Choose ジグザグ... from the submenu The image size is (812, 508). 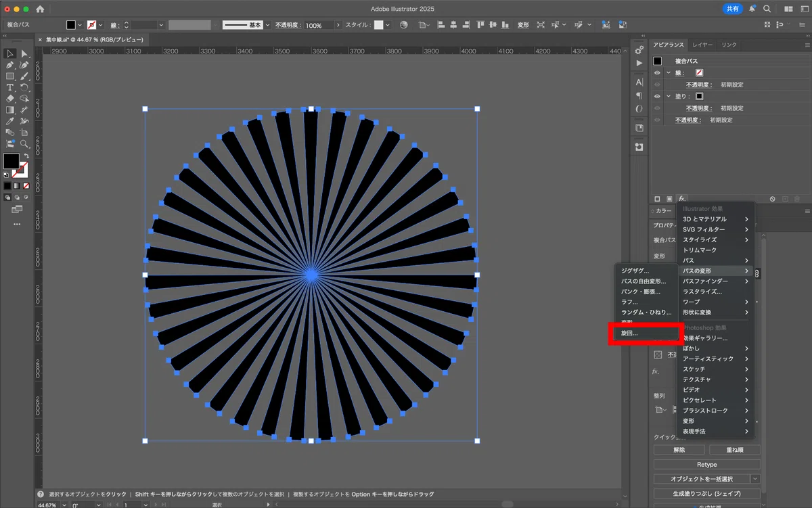[x=645, y=271]
